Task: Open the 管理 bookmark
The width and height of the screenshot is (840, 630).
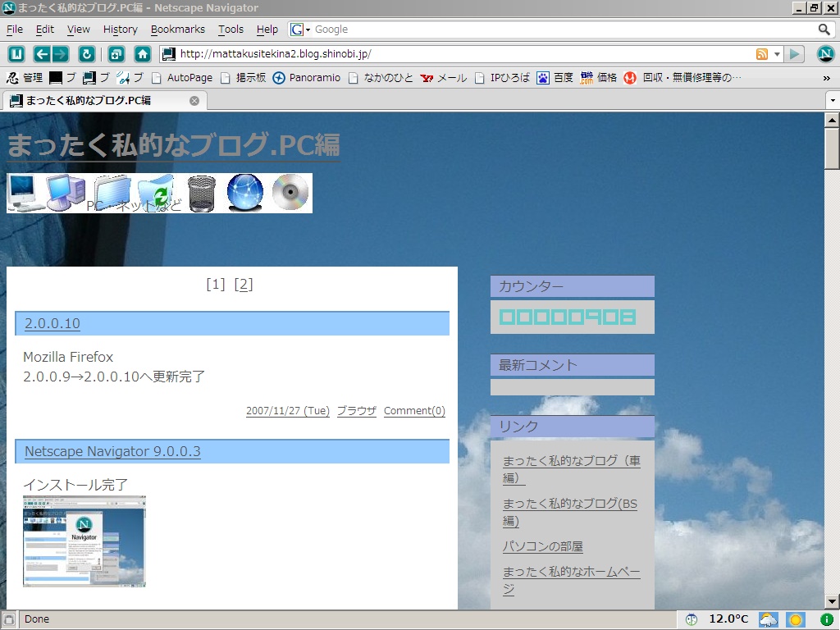Action: (x=25, y=78)
